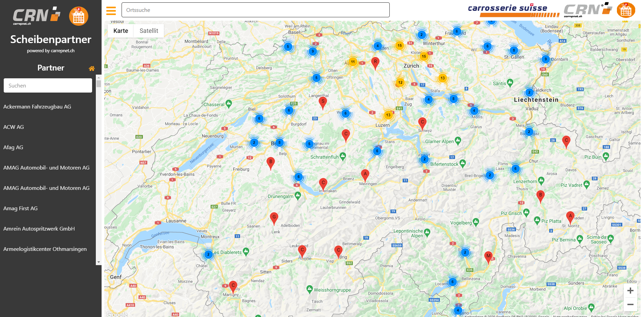This screenshot has width=644, height=317.
Task: Click the calendar icon in the sidebar header
Action: click(79, 16)
